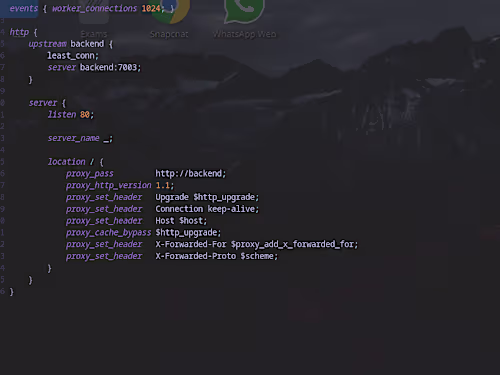
Task: Click the http://backend URL value
Action: click(189, 174)
